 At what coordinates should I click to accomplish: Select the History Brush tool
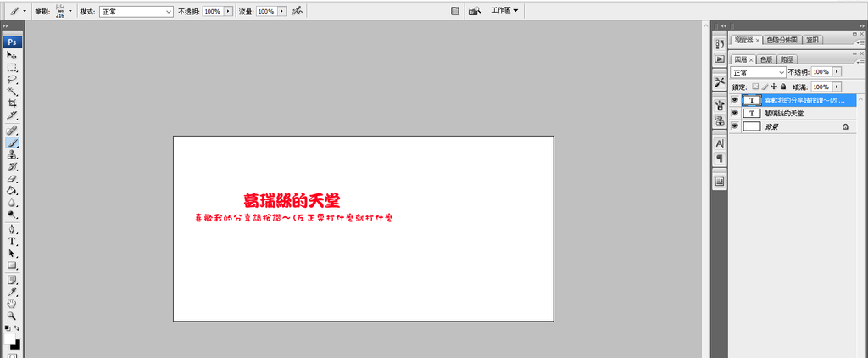click(x=12, y=167)
